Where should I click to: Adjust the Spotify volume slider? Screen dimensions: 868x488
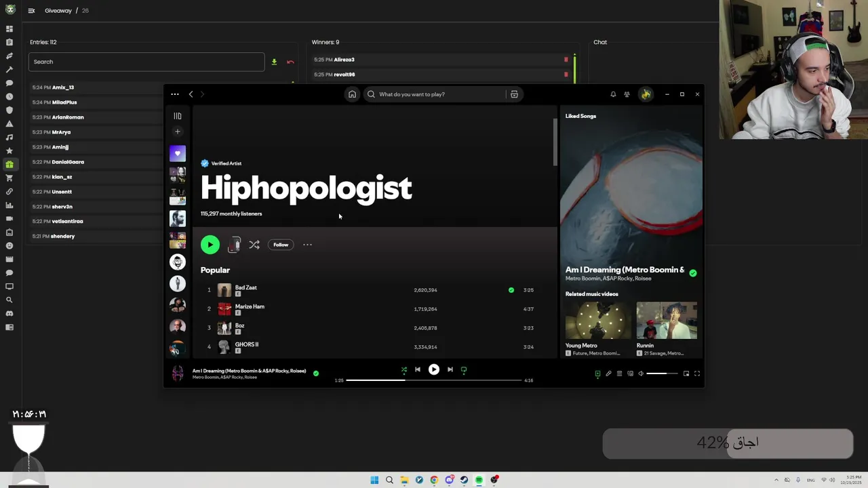click(x=662, y=373)
